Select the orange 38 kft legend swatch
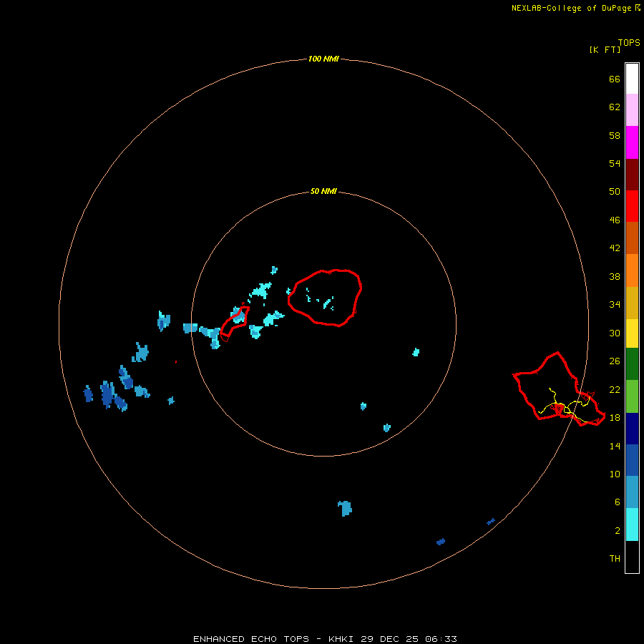Screen dimensions: 644x644 (632, 270)
